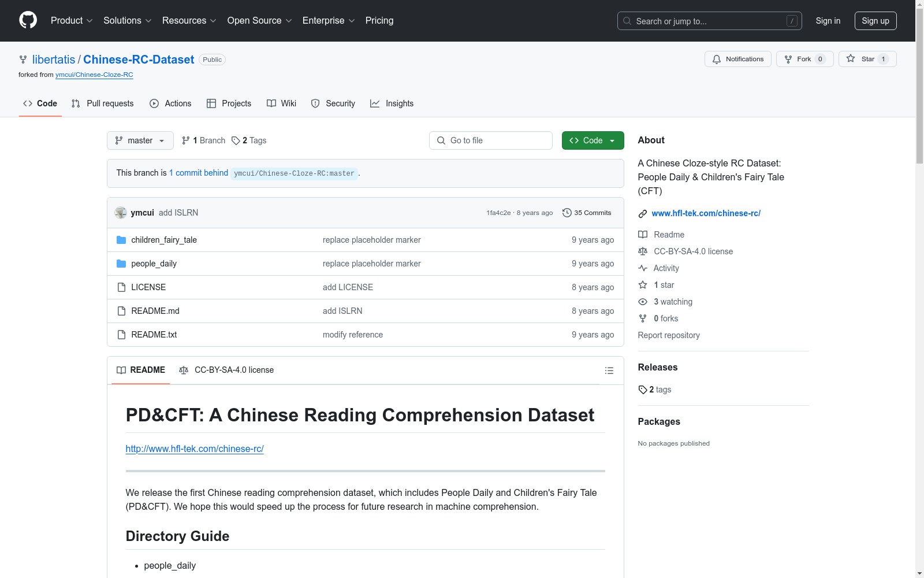Viewport: 924px width, 578px height.
Task: Click the commits history clock icon
Action: 567,213
